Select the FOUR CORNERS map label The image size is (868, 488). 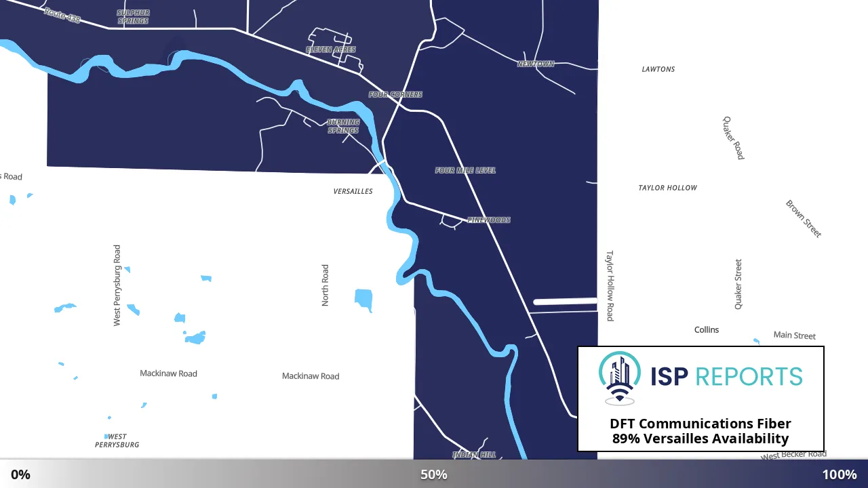point(395,94)
